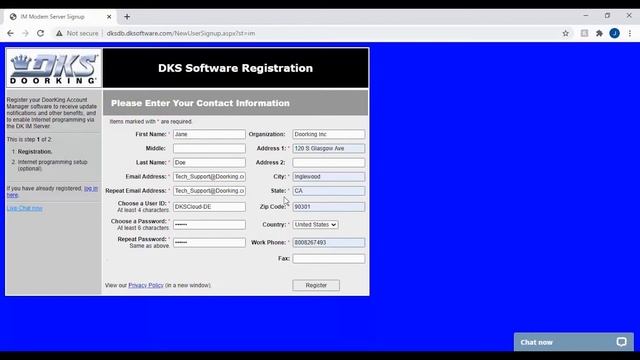Click the 'Registration' step text
The height and width of the screenshot is (360, 640).
click(35, 151)
